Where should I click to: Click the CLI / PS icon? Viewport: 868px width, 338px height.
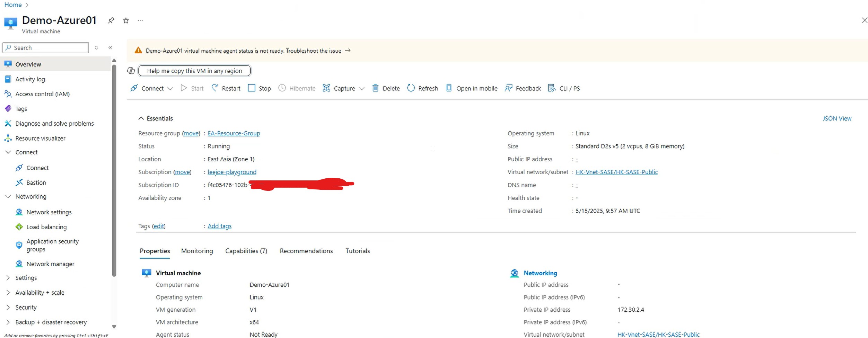tap(552, 88)
